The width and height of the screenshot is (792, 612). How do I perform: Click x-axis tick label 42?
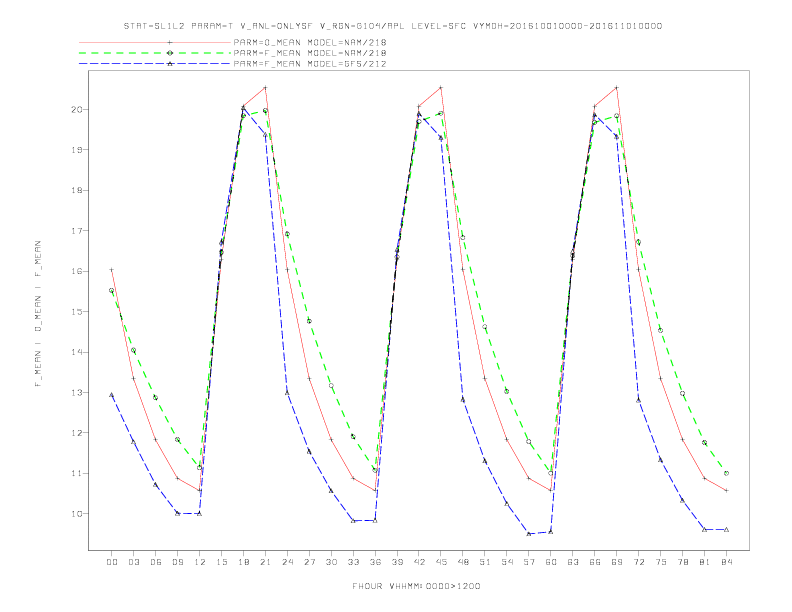[x=419, y=562]
